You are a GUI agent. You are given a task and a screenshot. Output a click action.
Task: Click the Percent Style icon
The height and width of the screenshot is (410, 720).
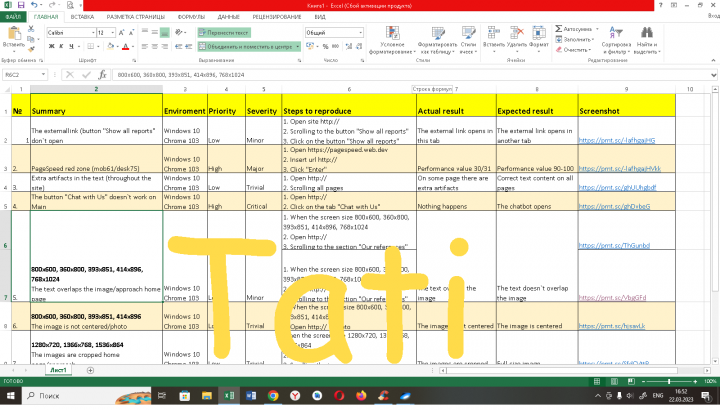click(x=326, y=46)
